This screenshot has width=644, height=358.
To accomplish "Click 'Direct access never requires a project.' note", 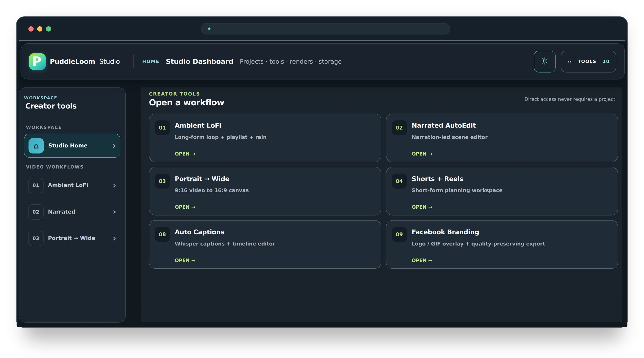I will [x=570, y=99].
